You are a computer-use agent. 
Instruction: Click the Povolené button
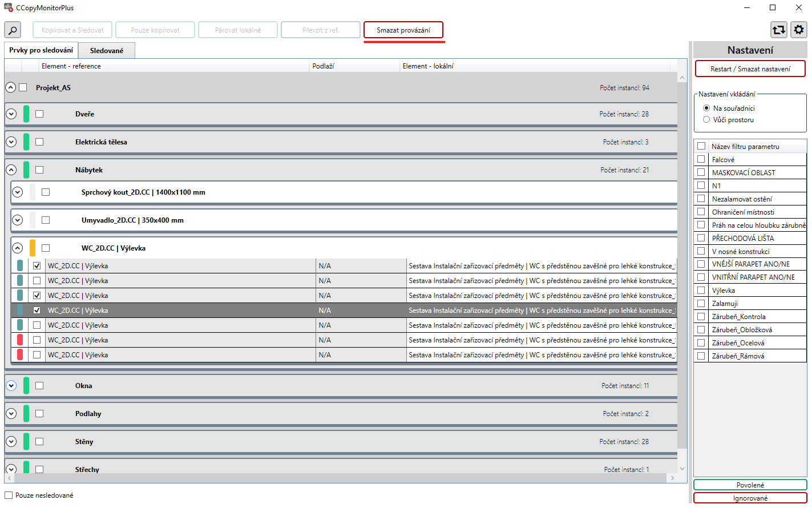[x=750, y=485]
